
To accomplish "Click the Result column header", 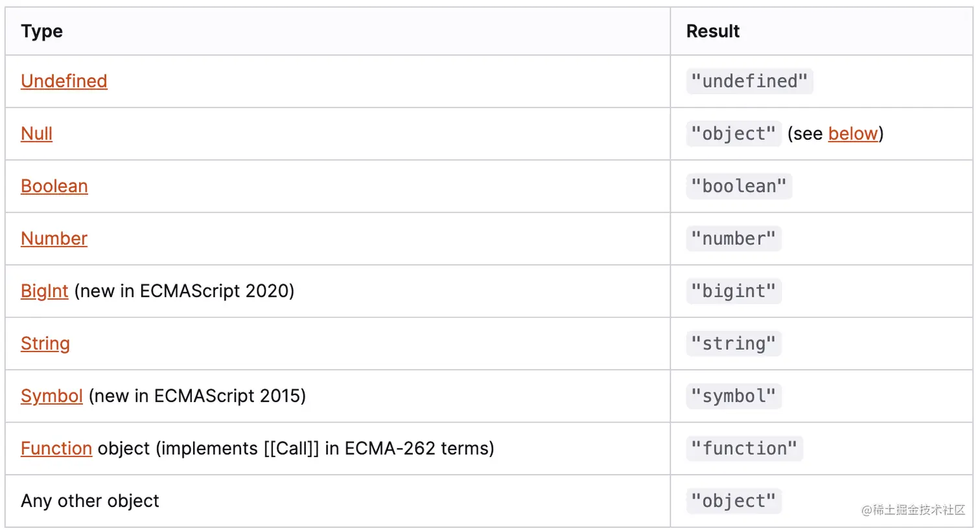I will (712, 31).
